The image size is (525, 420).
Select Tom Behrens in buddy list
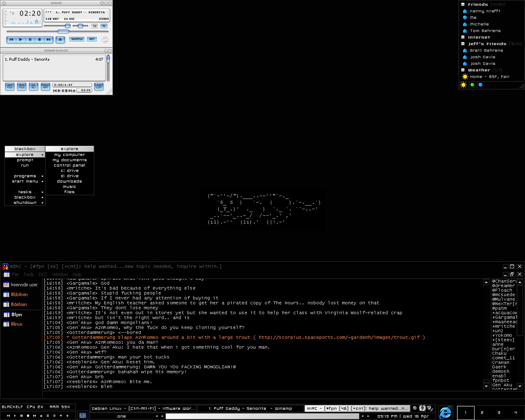pyautogui.click(x=485, y=31)
